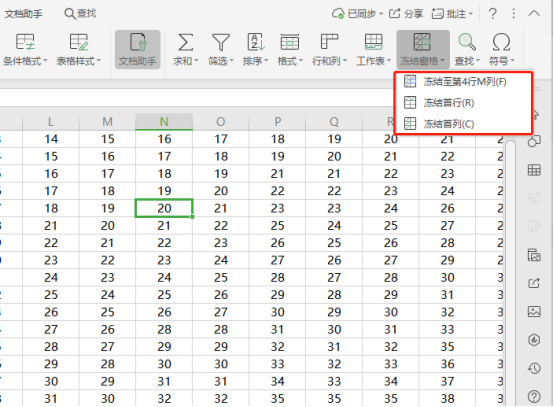The height and width of the screenshot is (407, 554).
Task: Click the 求和 sum sigma icon
Action: 185,42
